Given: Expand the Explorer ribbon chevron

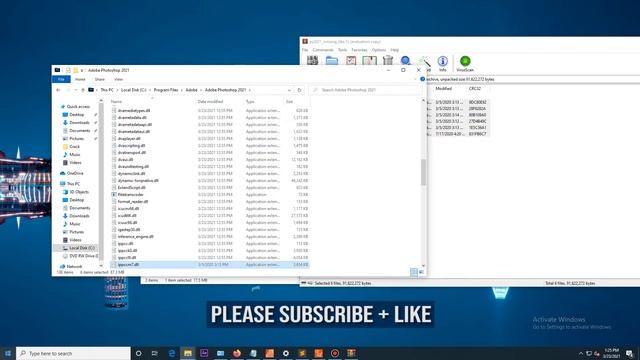Looking at the screenshot, I should point(416,79).
